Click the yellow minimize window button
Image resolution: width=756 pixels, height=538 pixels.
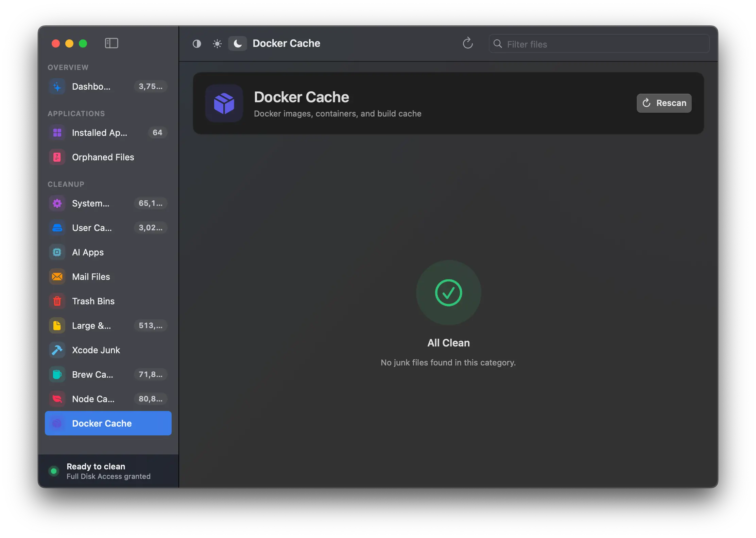pos(69,43)
